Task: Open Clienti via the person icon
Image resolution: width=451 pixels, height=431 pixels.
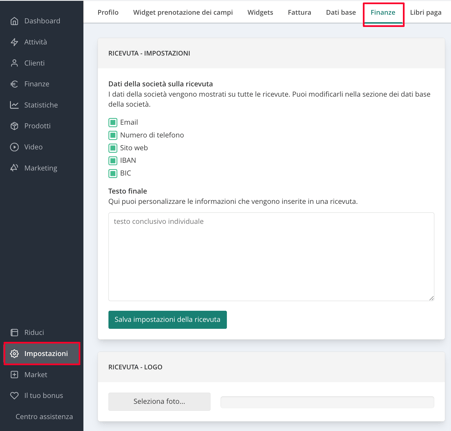Action: pos(14,63)
